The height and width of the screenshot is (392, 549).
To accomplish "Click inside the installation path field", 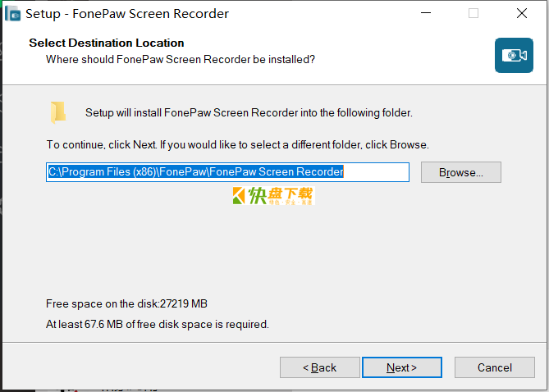I will [227, 172].
